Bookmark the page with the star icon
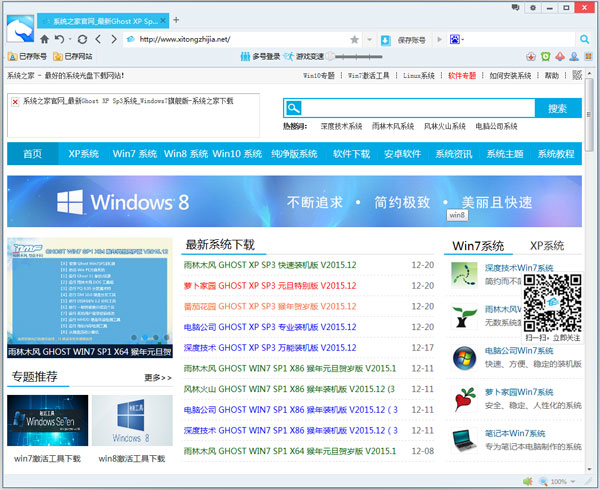Screen dimensions: 600x490 [x=354, y=39]
